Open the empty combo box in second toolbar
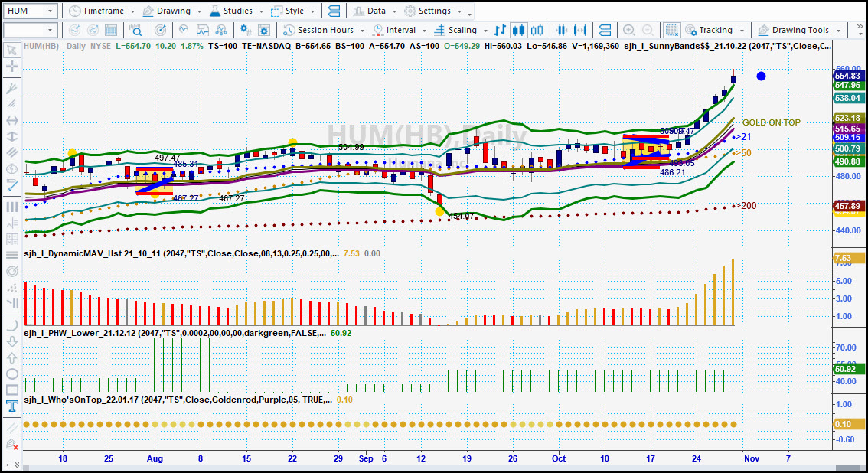Screen dimensions: 868x473 (30, 30)
